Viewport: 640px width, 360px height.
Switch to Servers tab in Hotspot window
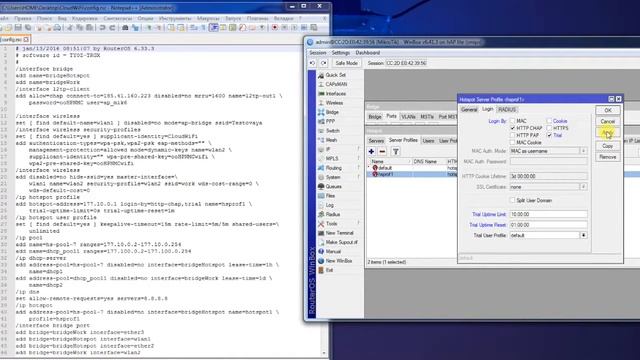click(376, 140)
